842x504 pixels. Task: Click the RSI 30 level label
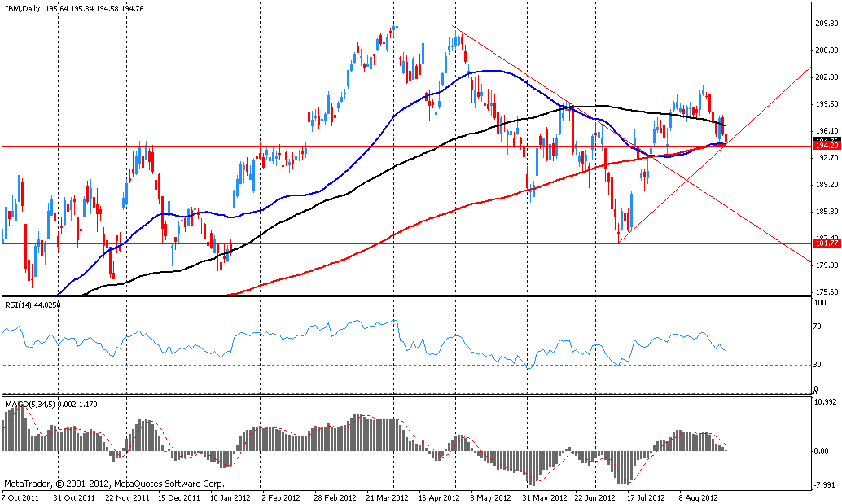(820, 365)
